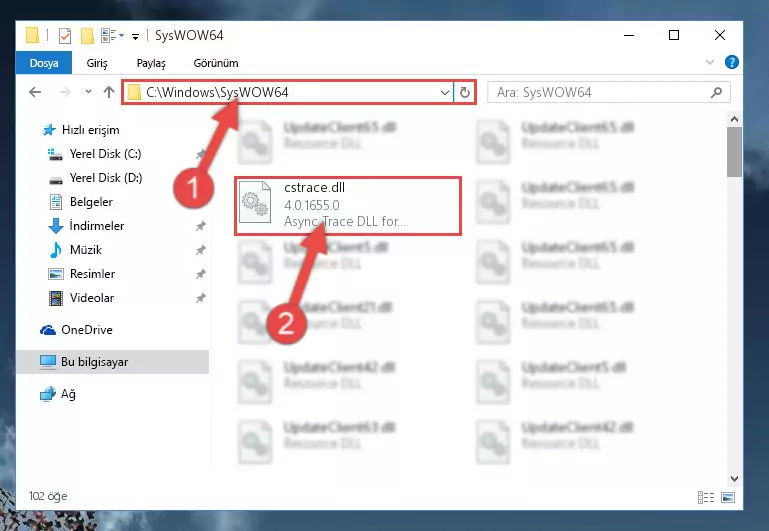
Task: Minimize the SysWOW64 window
Action: pos(629,35)
